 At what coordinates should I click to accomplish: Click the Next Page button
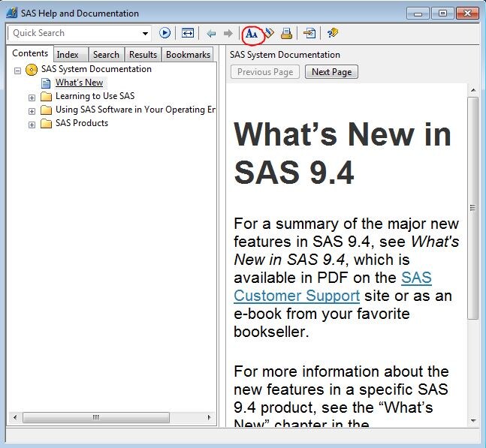(331, 72)
